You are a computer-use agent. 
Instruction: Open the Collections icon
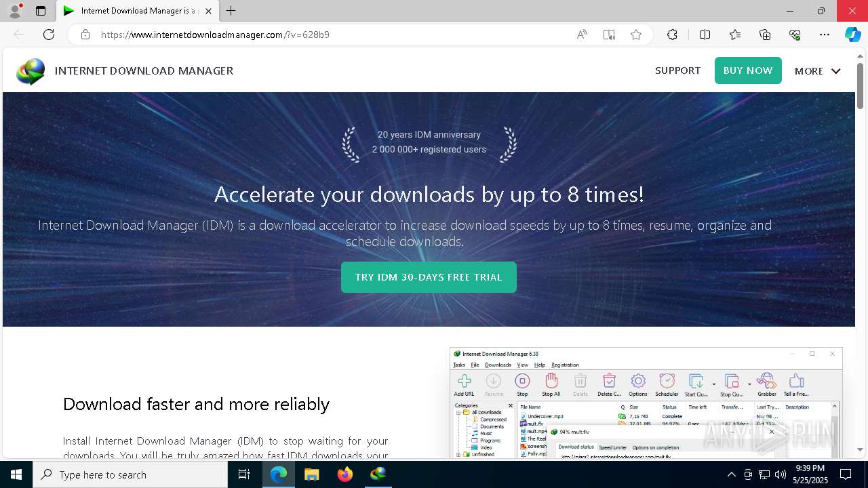pos(765,35)
